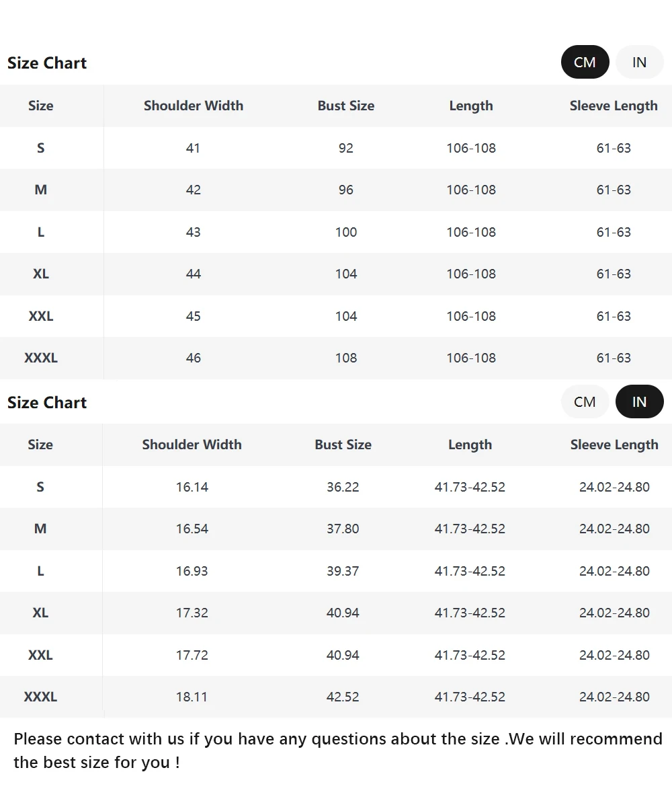Click the bust size value 100
Screen dimensions: 672x807
pyautogui.click(x=346, y=232)
